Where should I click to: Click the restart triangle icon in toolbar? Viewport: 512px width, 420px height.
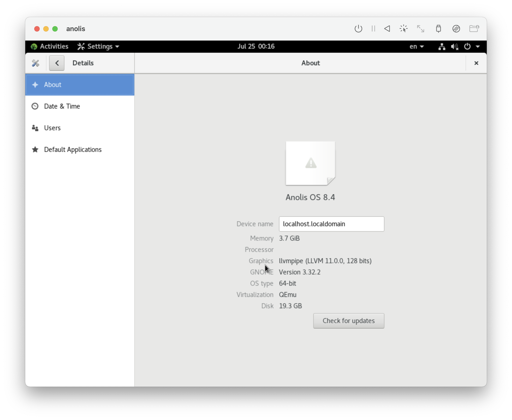(x=387, y=29)
